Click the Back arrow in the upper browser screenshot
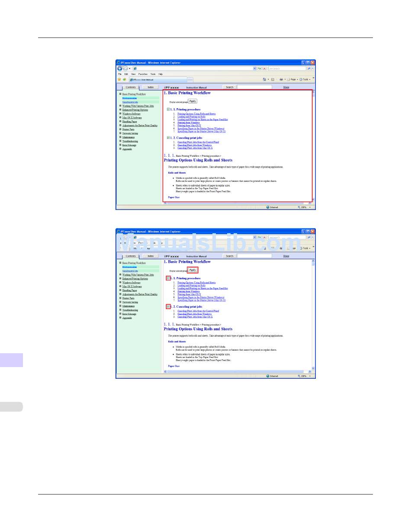 [x=120, y=68]
